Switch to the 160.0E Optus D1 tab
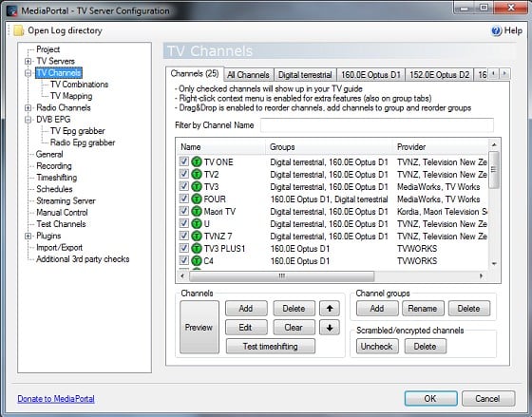The image size is (532, 417). 370,75
